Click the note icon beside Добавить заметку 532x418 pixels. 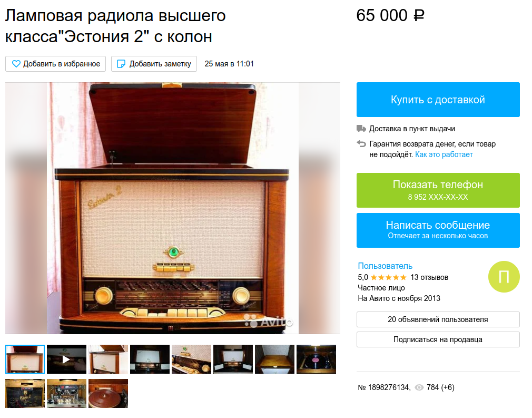click(x=121, y=64)
